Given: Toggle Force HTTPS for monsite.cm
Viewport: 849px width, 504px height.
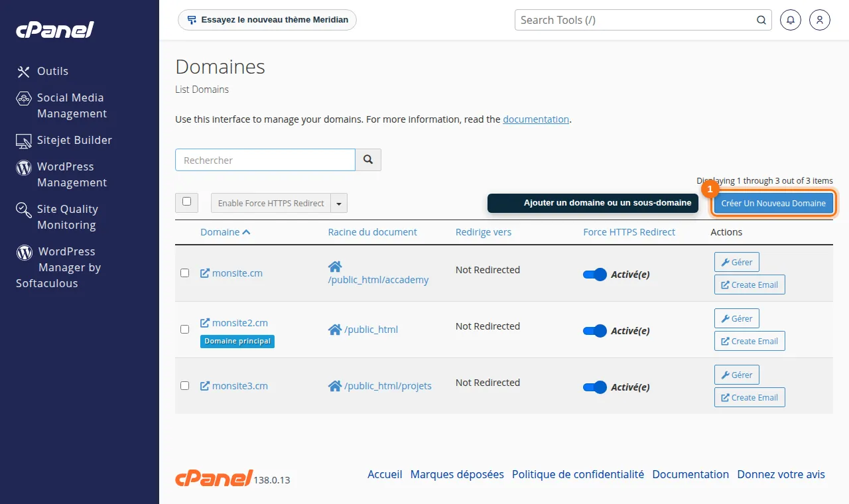Looking at the screenshot, I should pyautogui.click(x=594, y=275).
